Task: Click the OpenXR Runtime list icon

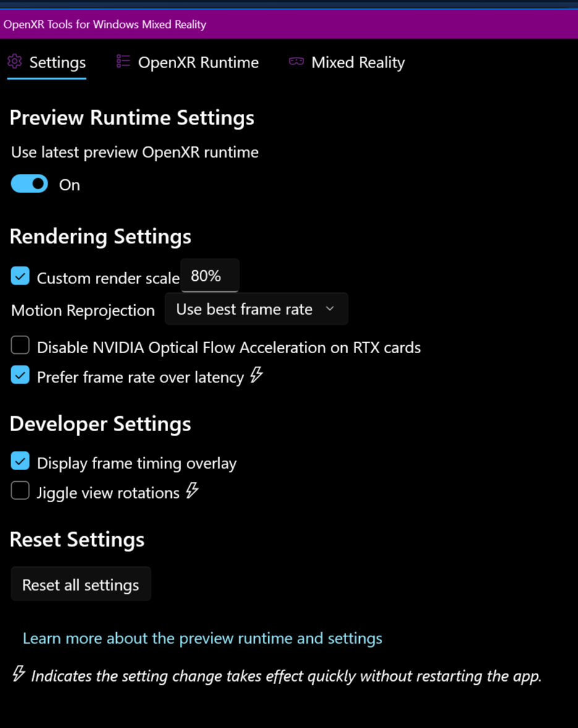Action: (123, 61)
